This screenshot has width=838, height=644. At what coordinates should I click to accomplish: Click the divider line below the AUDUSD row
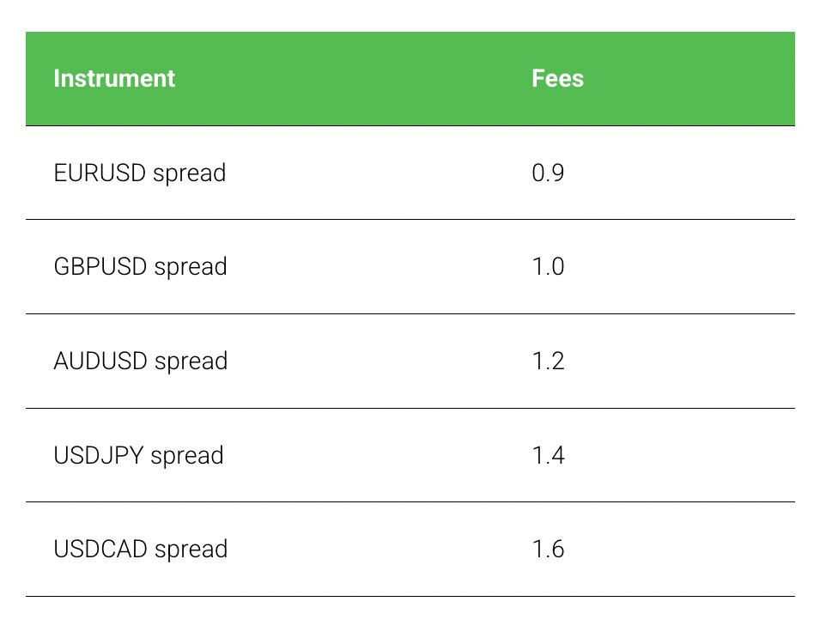(x=410, y=409)
